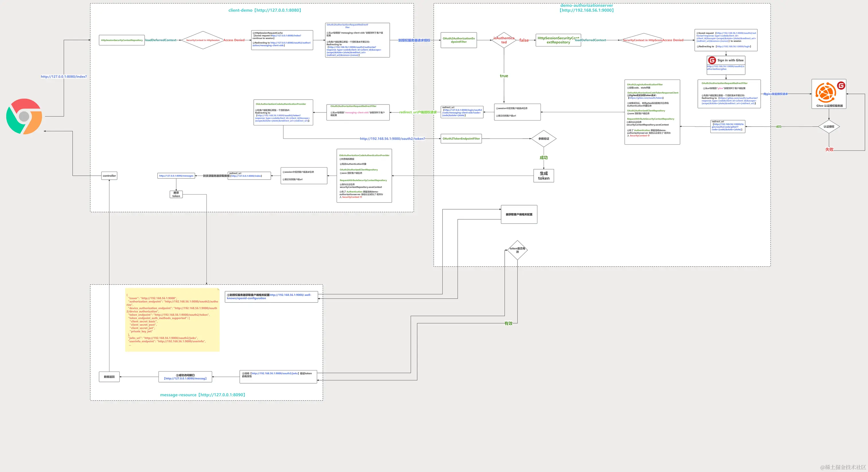Select the OAuth2TokenEndpointFilter box

coord(461,139)
